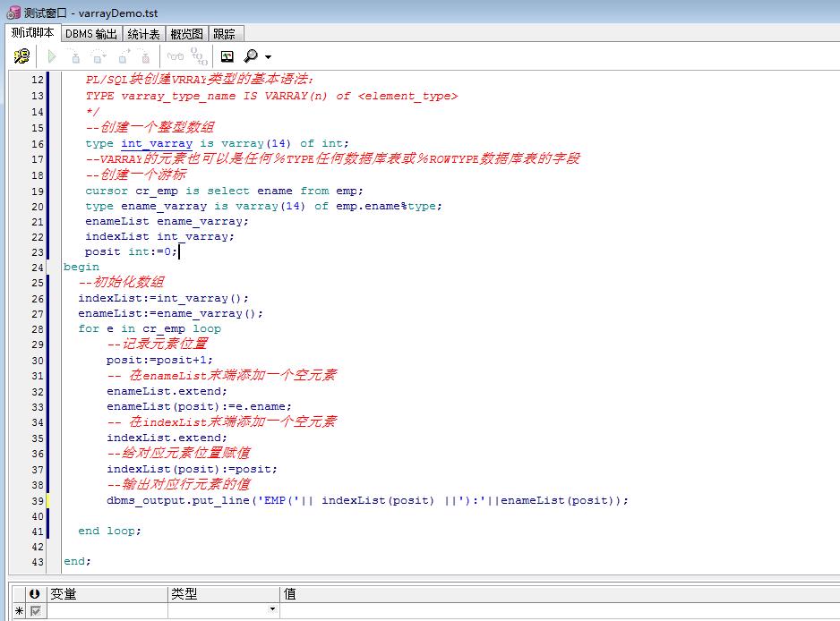840x621 pixels.
Task: Click 'posit int:=0;' on line 23
Action: pos(131,251)
